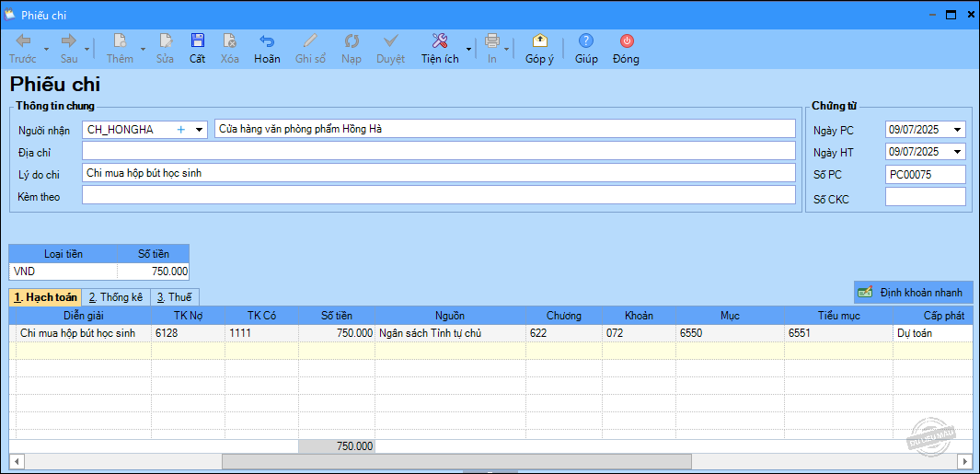This screenshot has height=474, width=980.
Task: Click the Địa chỉ input field
Action: (x=439, y=151)
